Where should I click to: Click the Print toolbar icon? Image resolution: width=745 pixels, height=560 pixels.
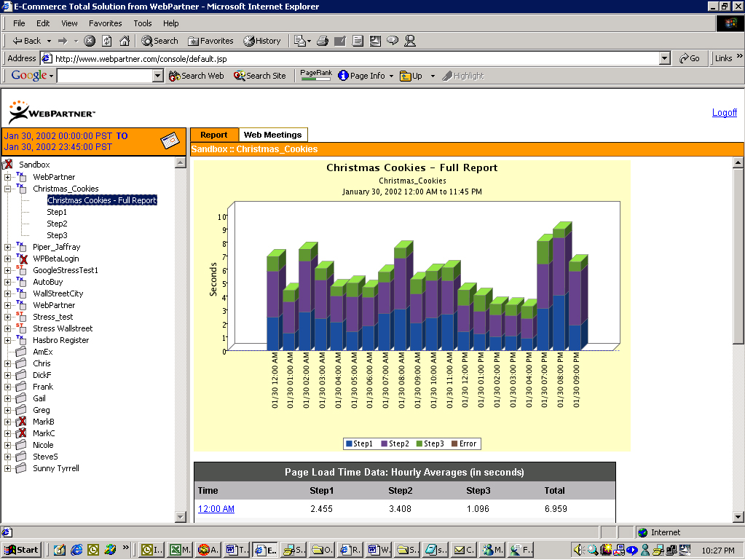point(323,41)
